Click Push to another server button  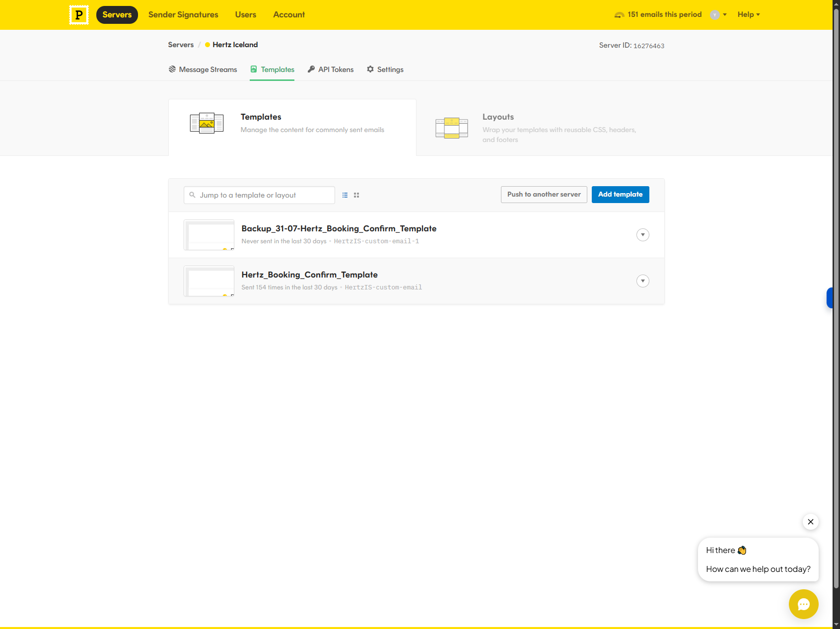point(544,195)
